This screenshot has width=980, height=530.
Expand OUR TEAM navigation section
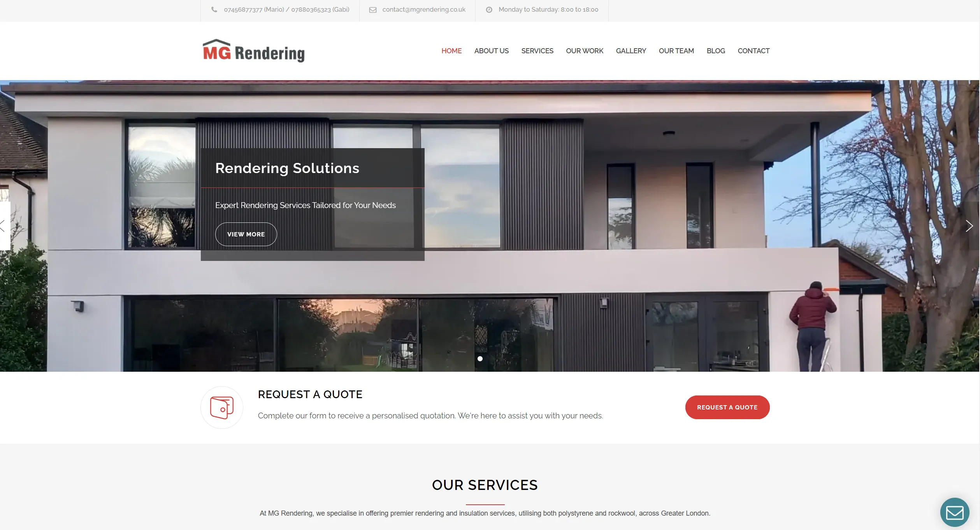point(676,51)
